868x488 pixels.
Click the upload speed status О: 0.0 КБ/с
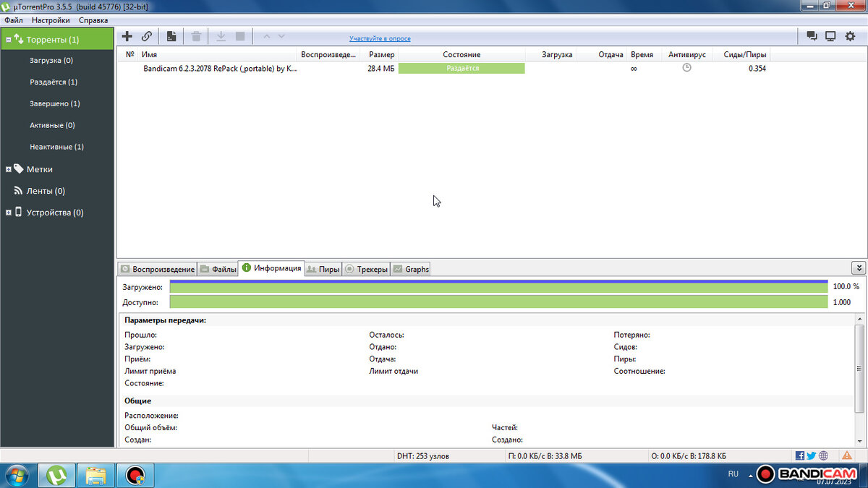tap(689, 456)
